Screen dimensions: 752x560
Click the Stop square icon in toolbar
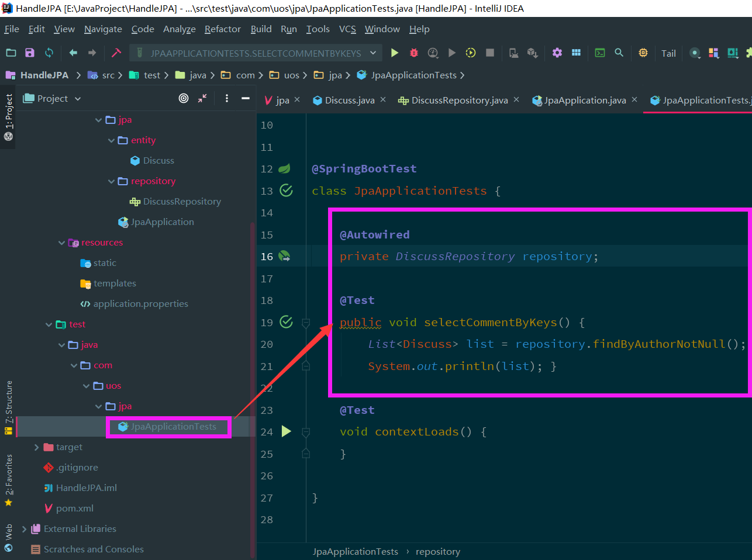tap(490, 53)
